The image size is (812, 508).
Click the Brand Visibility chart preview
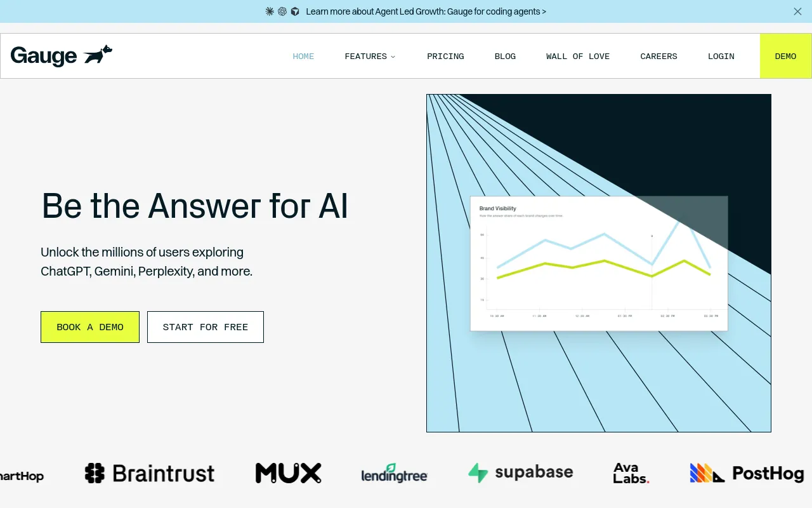tap(599, 264)
